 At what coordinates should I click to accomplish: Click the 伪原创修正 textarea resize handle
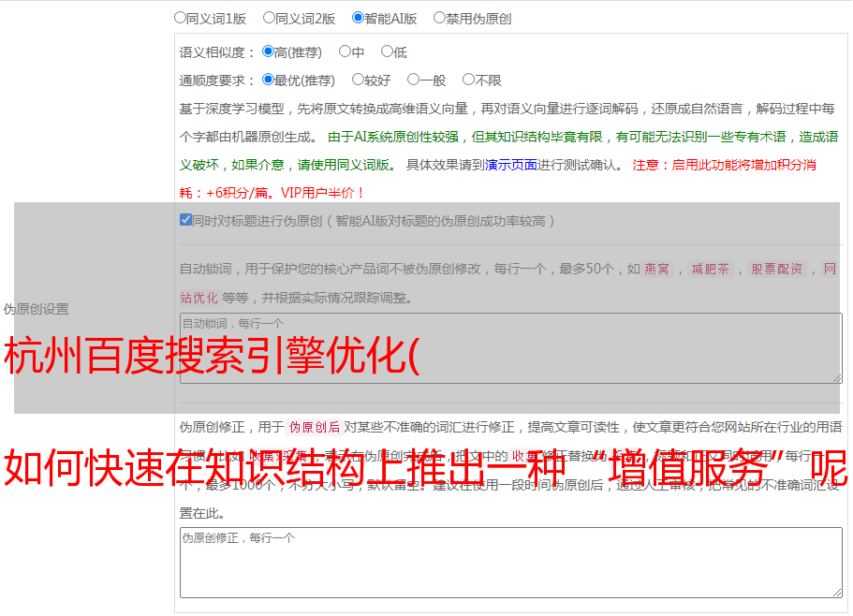click(837, 593)
